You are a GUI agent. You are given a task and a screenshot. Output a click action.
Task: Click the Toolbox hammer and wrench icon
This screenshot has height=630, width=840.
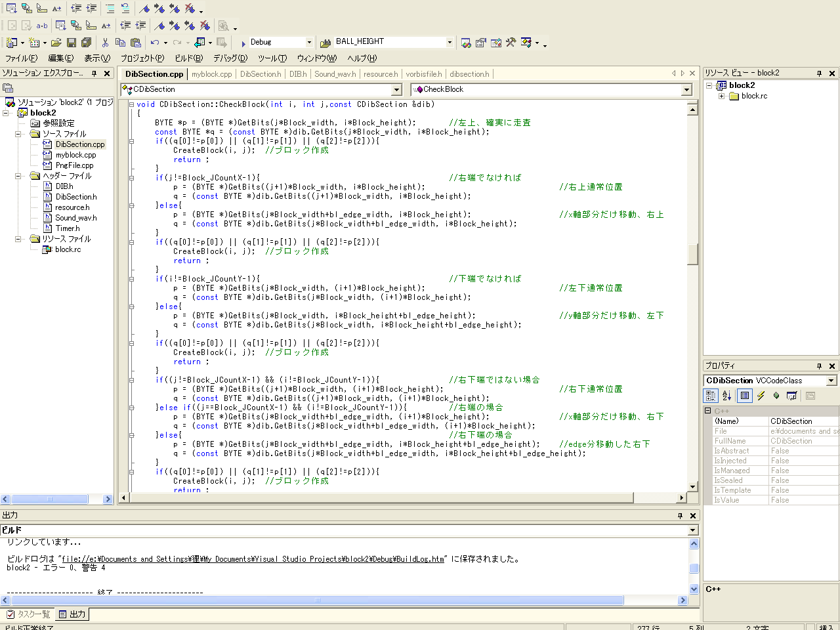[x=511, y=43]
